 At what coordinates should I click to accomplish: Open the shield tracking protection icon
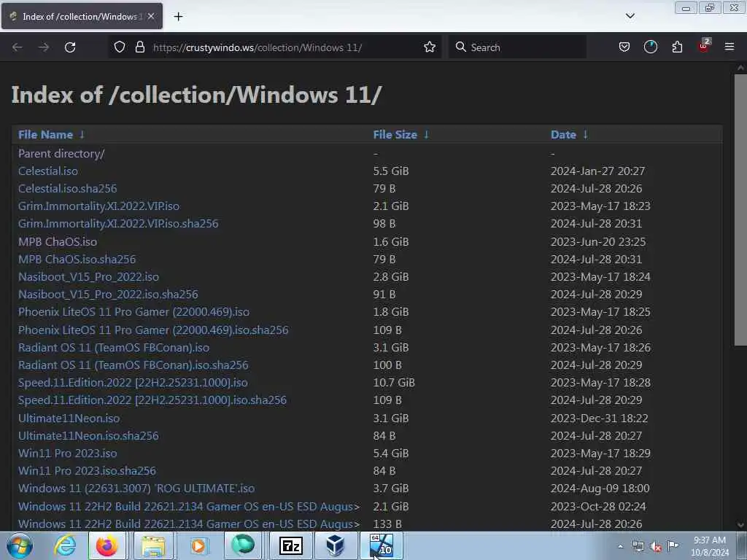(120, 47)
